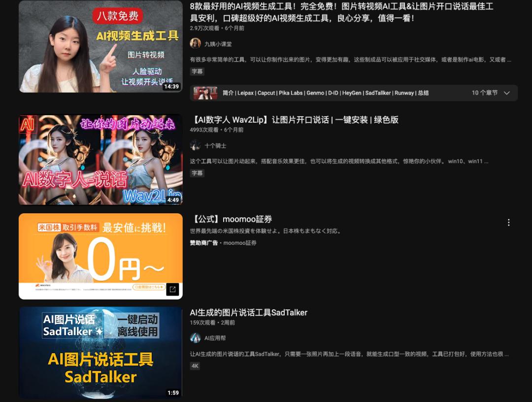Screen dimensions: 532x402
Task: Read description starting 有很多非常简单的工具
Action: pos(351,60)
